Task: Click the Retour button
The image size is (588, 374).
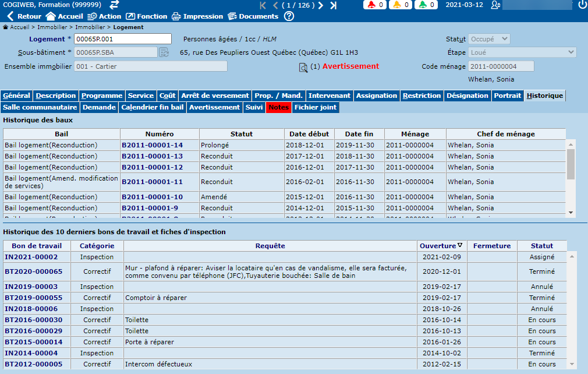Action: (24, 16)
